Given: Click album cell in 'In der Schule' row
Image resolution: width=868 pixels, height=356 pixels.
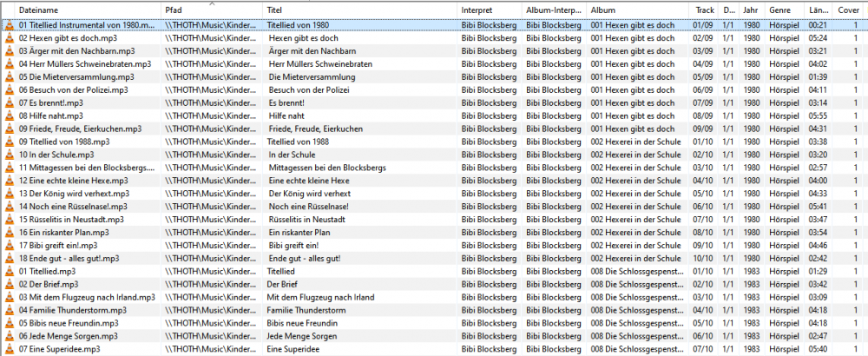Looking at the screenshot, I should pyautogui.click(x=635, y=155).
